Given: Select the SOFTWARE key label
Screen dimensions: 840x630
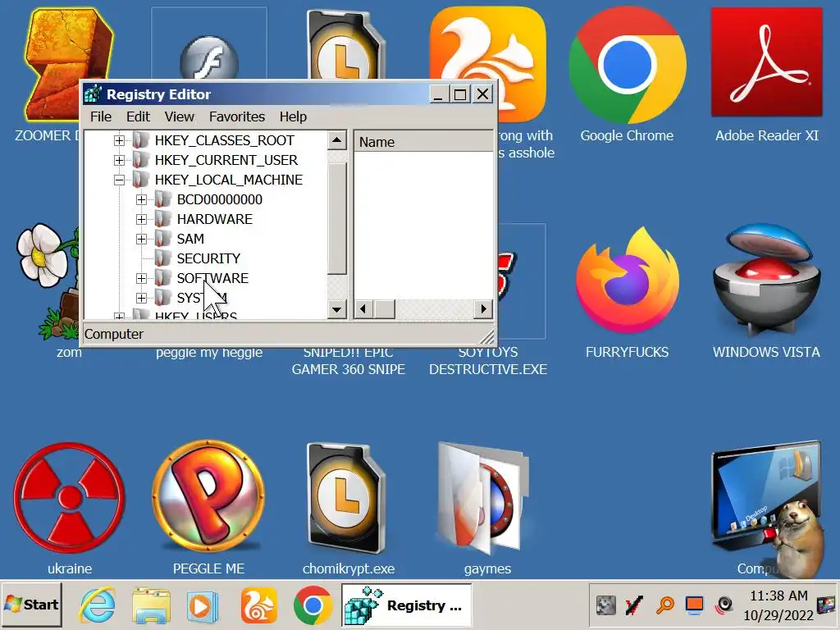Looking at the screenshot, I should point(212,279).
